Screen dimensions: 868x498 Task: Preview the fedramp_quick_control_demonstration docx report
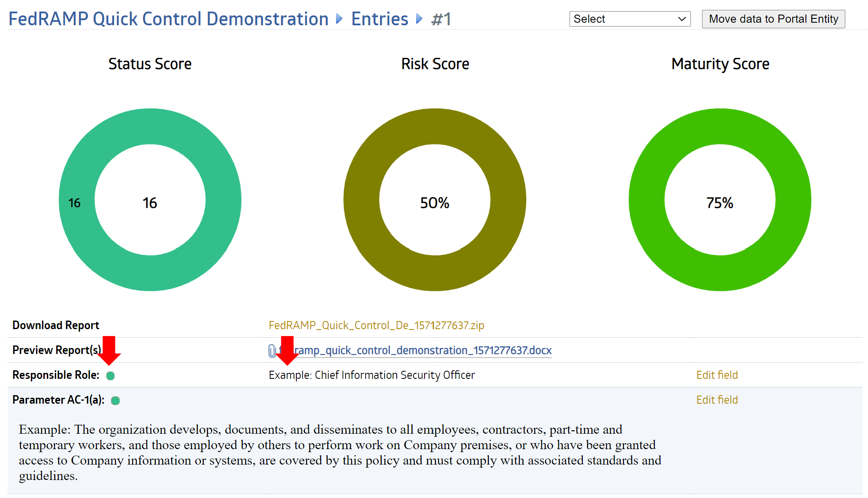[415, 351]
